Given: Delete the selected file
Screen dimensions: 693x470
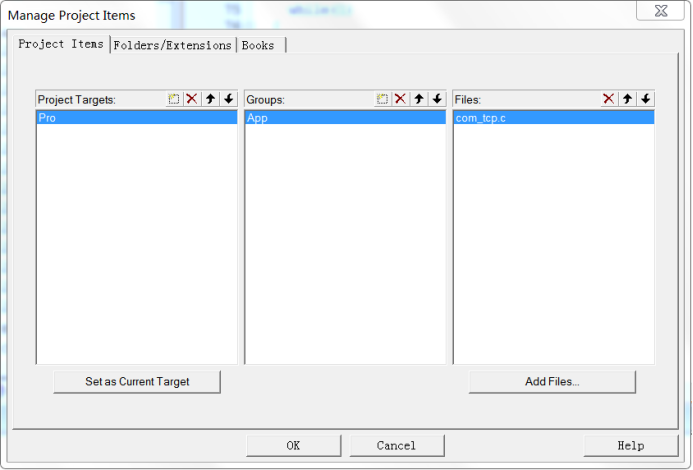Looking at the screenshot, I should (x=609, y=99).
